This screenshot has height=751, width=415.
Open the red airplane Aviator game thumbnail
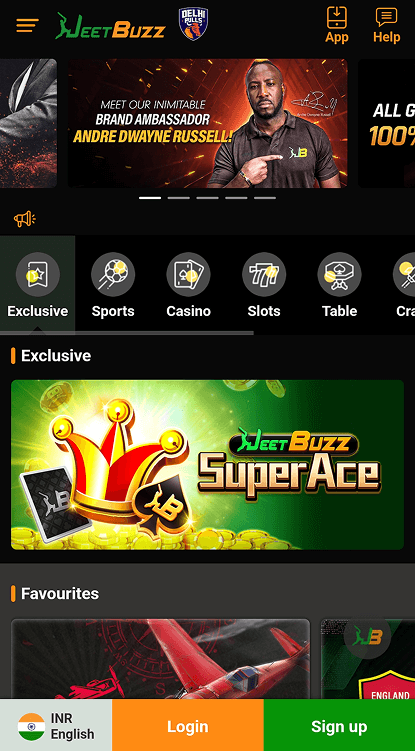point(161,659)
